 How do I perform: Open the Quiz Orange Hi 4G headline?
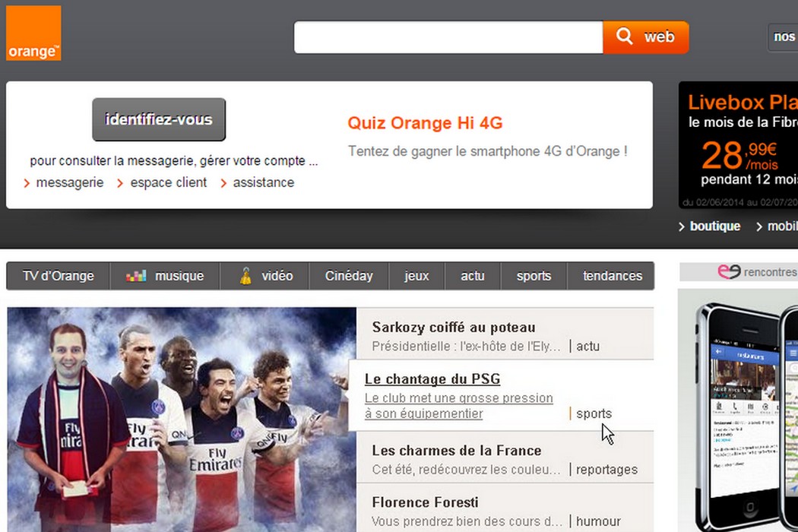point(425,123)
